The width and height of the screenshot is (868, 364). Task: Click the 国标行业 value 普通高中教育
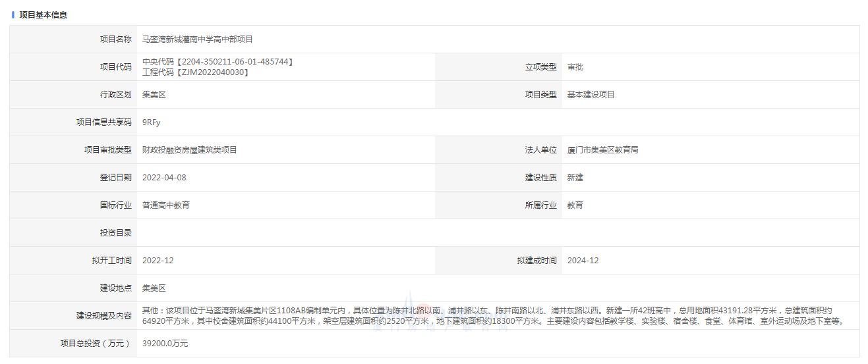(165, 205)
